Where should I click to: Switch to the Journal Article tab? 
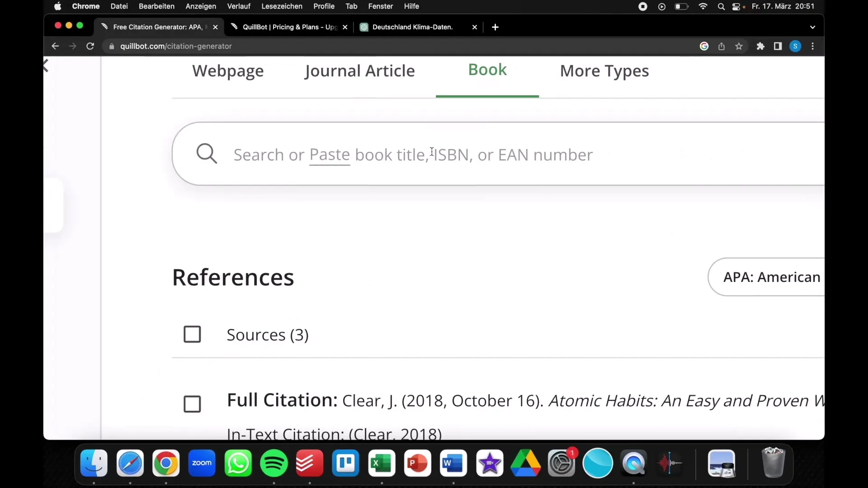click(359, 70)
